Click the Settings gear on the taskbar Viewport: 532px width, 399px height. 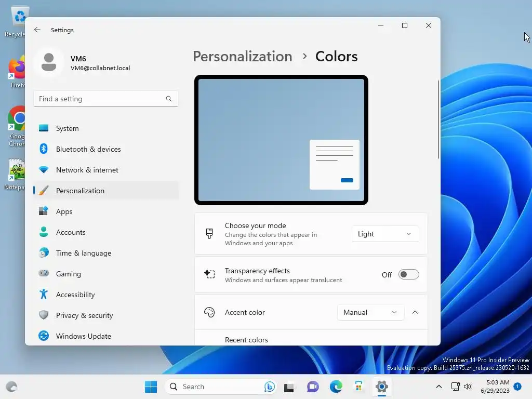382,387
